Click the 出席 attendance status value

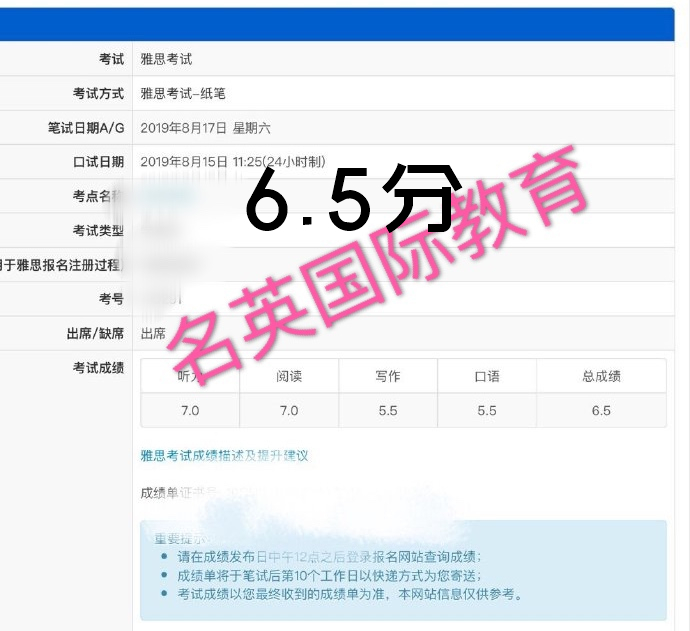[153, 334]
